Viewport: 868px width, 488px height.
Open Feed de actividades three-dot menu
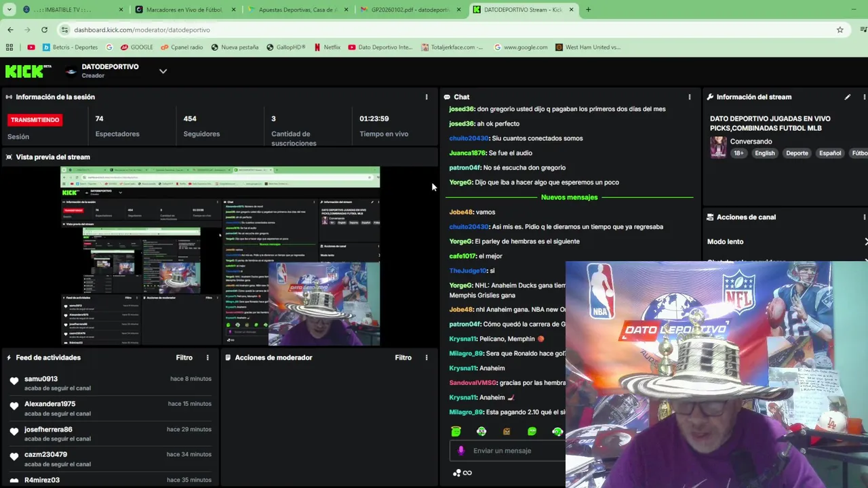[x=208, y=357]
